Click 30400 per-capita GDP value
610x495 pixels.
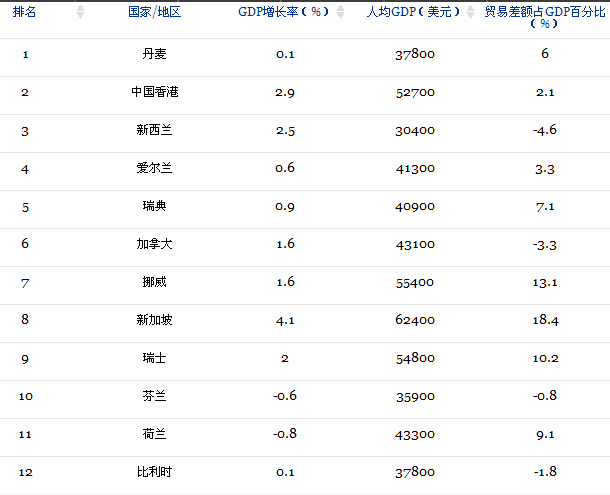point(415,130)
